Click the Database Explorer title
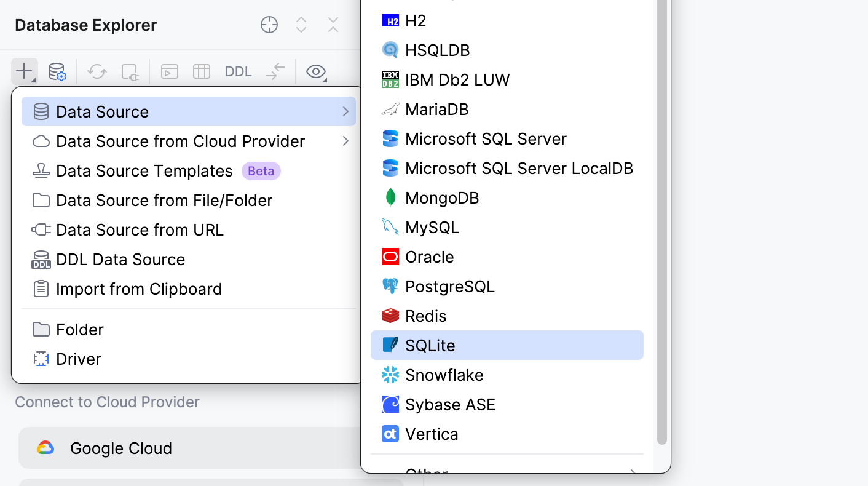The height and width of the screenshot is (486, 868). click(86, 25)
